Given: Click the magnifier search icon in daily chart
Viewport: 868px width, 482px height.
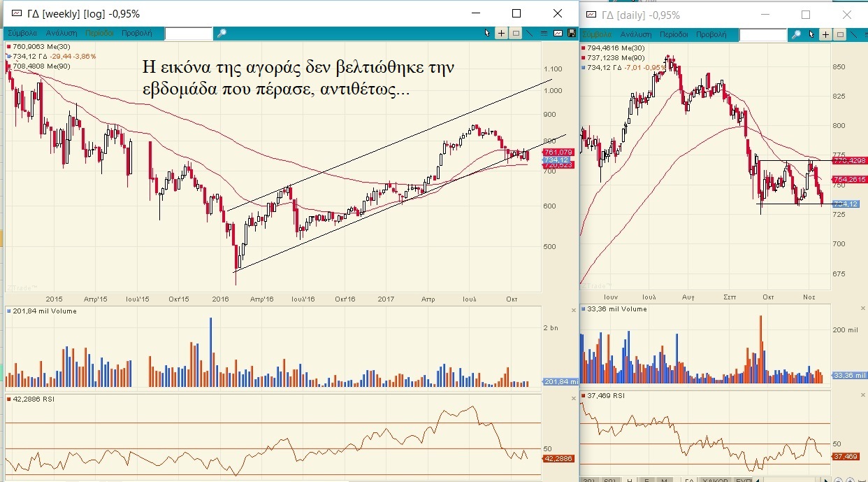Looking at the screenshot, I should 796,34.
